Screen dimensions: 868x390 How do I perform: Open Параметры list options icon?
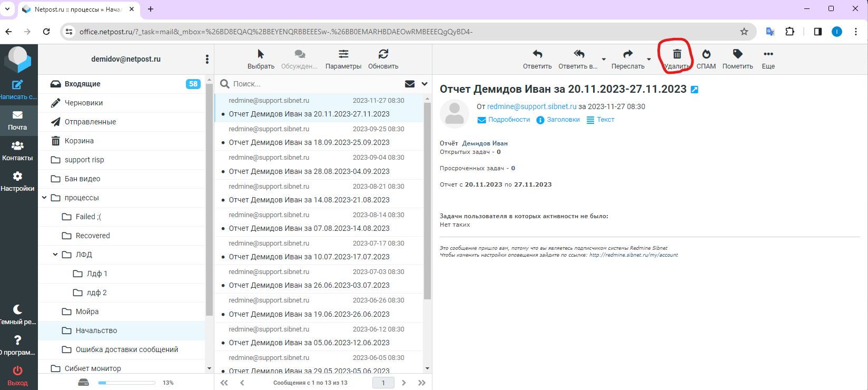tap(343, 54)
